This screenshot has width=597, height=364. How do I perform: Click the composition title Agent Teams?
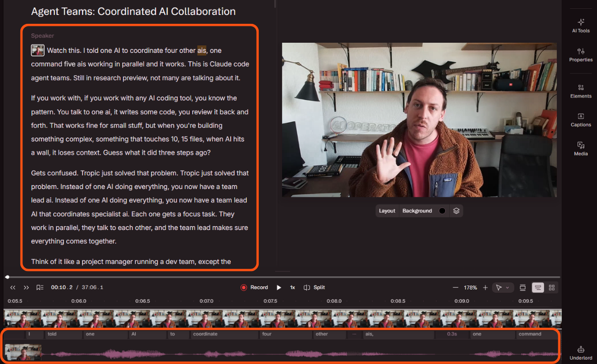point(133,11)
